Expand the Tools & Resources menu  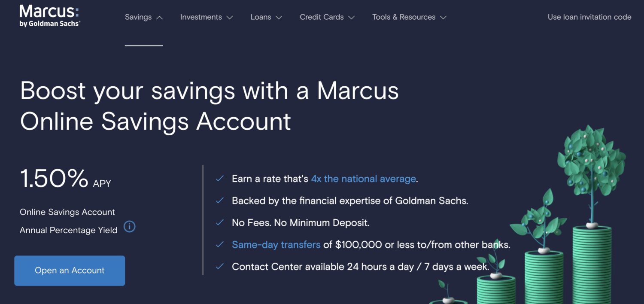(x=443, y=18)
